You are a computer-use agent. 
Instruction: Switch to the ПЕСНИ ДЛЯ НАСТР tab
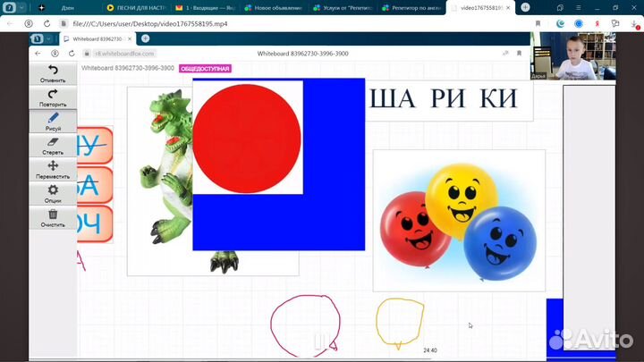click(136, 8)
